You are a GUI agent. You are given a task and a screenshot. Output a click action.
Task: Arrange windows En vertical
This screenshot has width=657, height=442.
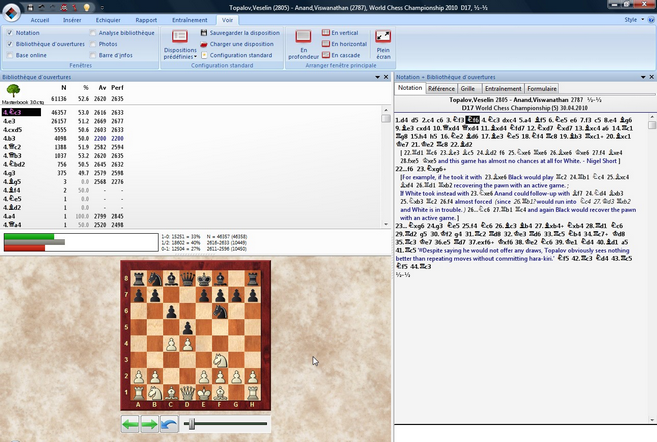340,33
